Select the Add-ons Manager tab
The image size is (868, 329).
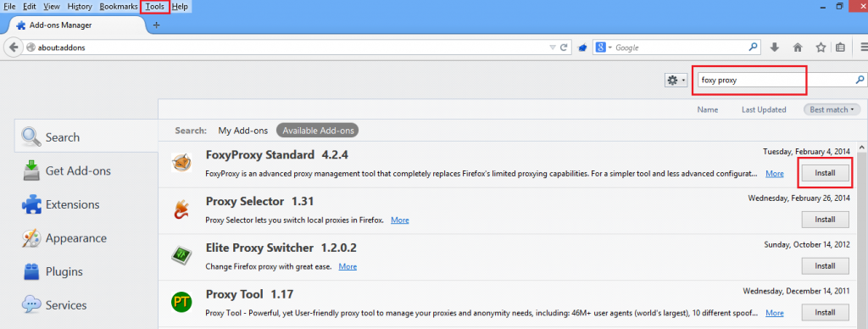[77, 25]
